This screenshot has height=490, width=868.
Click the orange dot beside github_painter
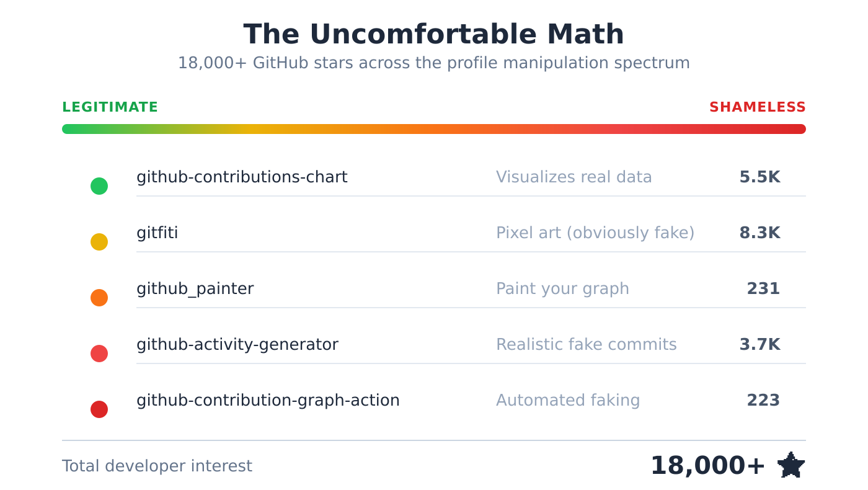(99, 298)
